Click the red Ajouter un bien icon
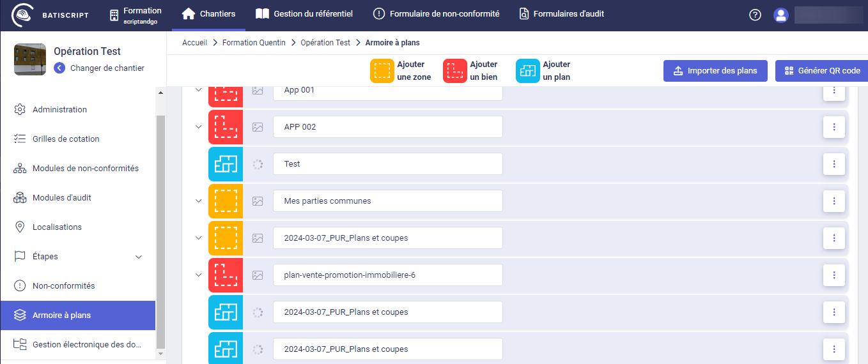The height and width of the screenshot is (364, 868). click(455, 71)
